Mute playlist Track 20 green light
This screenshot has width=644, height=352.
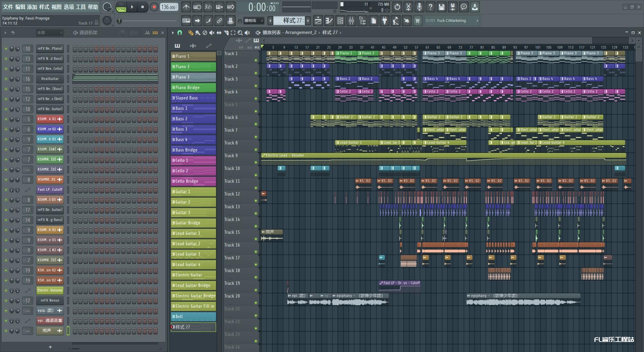click(256, 303)
